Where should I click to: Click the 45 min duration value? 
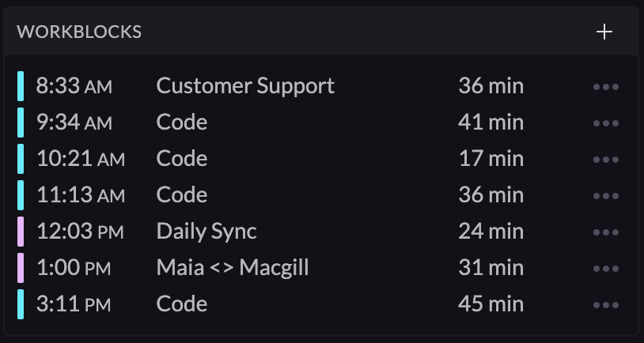[x=491, y=303]
